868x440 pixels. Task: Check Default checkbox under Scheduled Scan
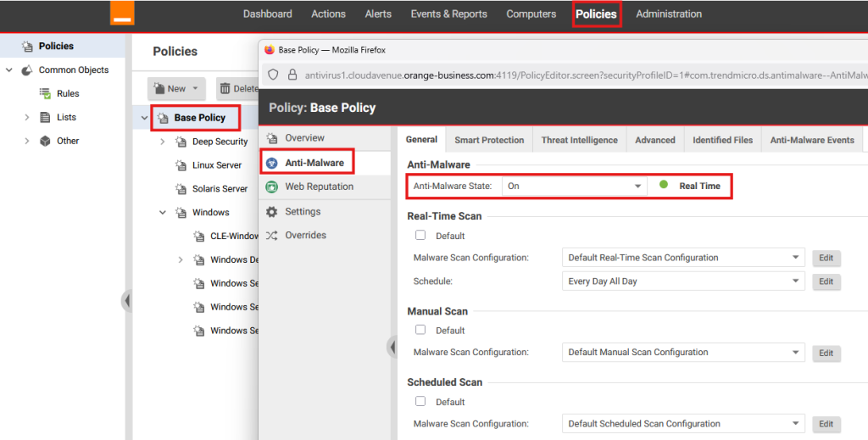click(x=420, y=401)
